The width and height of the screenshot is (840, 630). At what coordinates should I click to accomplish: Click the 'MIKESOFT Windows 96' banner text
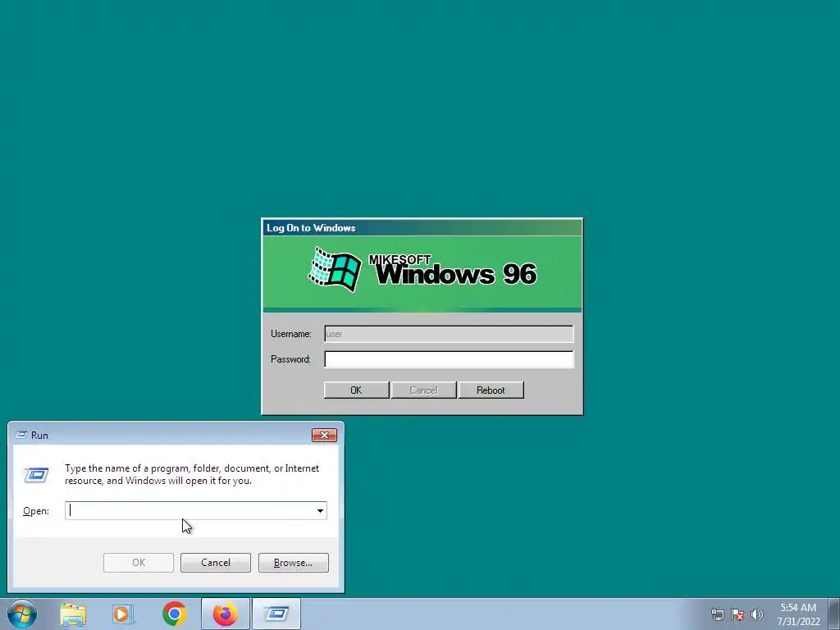[x=453, y=269]
